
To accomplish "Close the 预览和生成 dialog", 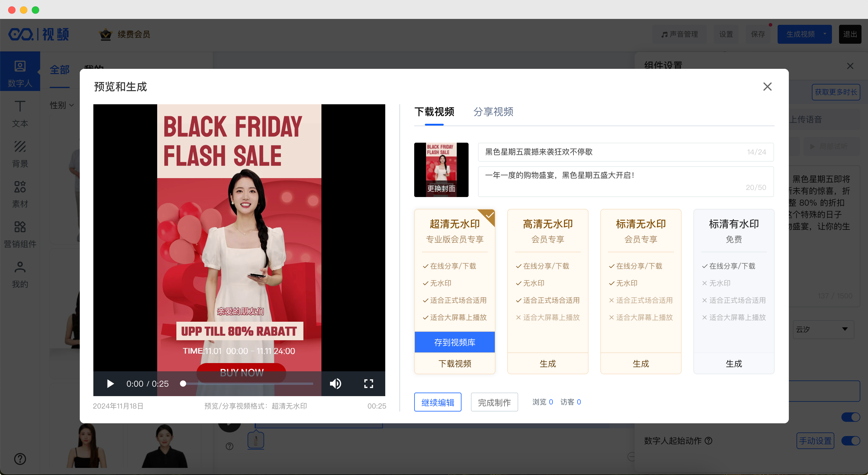I will [767, 87].
